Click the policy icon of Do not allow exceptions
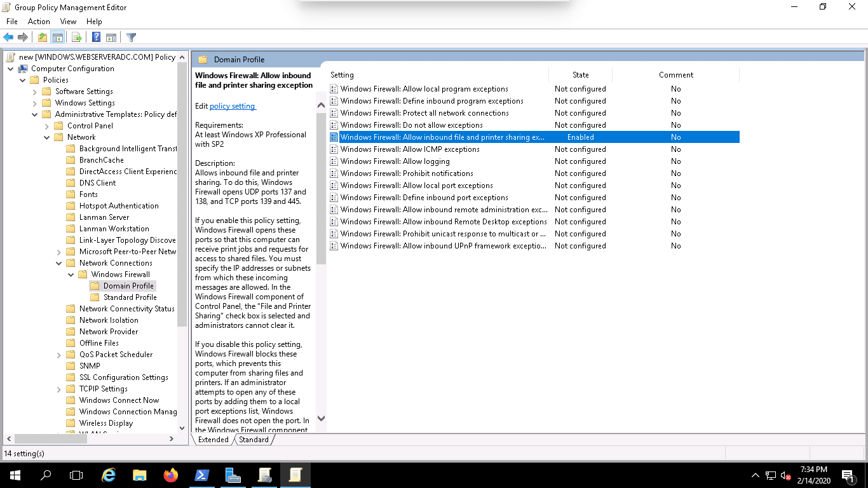 [334, 125]
